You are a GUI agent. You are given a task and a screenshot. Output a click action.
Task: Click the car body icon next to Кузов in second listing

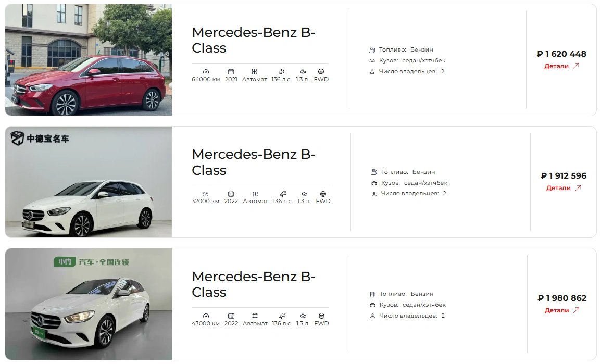coord(374,183)
